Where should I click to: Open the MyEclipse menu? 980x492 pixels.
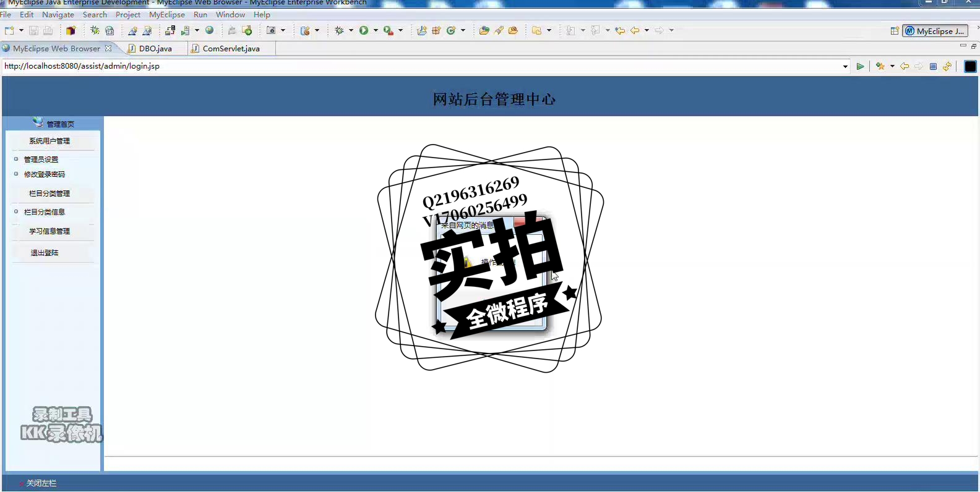coord(167,14)
